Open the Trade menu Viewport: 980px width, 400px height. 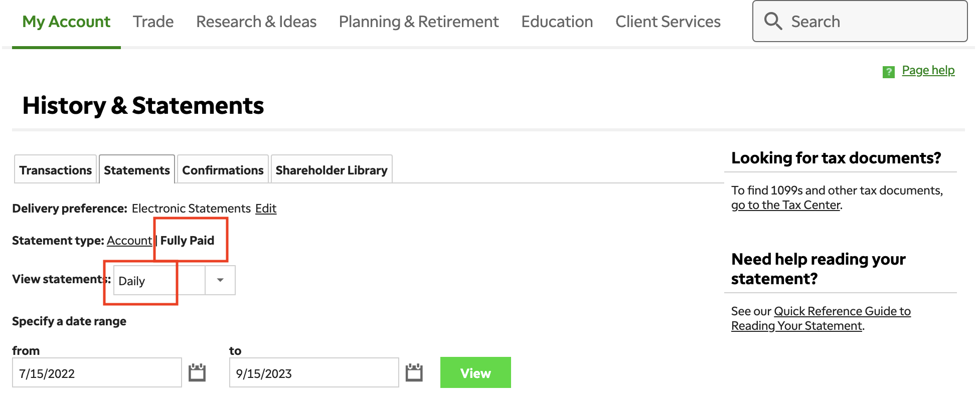click(x=153, y=22)
